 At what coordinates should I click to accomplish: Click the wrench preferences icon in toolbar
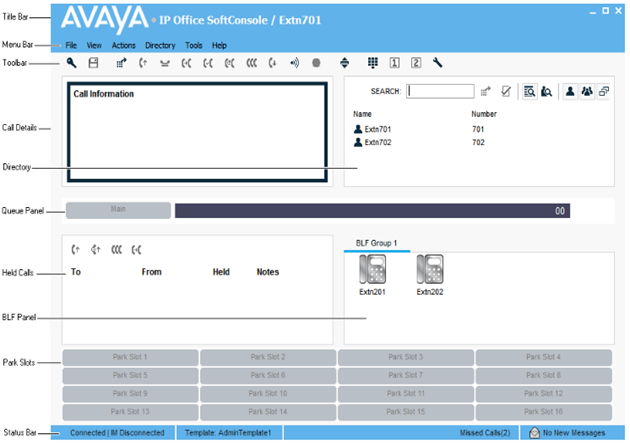(x=437, y=63)
